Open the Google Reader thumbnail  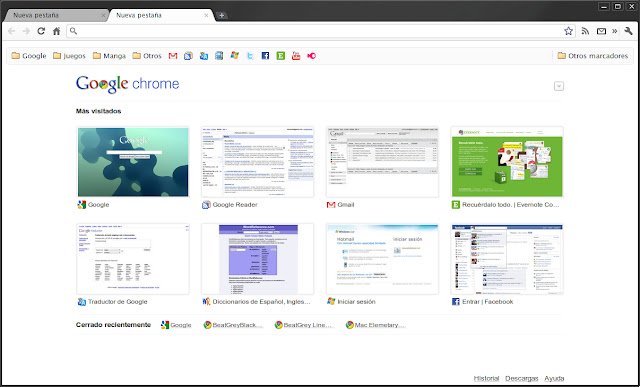[x=258, y=162]
